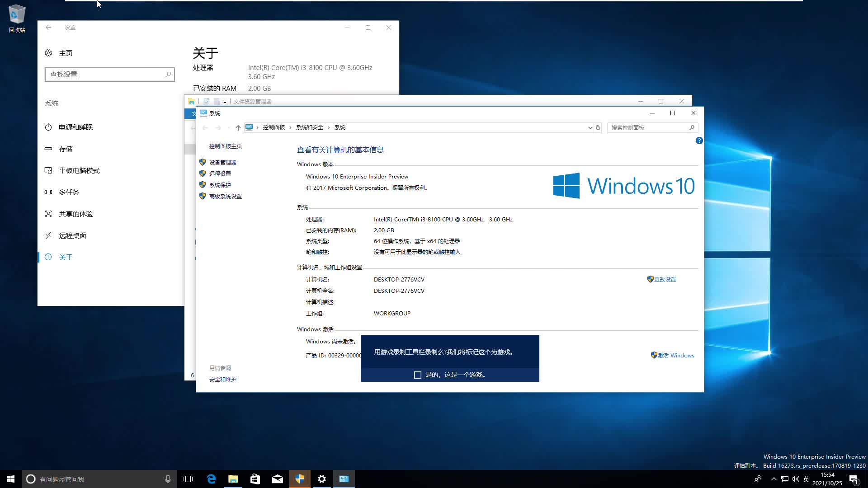Click the help question mark icon
Image resolution: width=868 pixels, height=488 pixels.
point(699,141)
